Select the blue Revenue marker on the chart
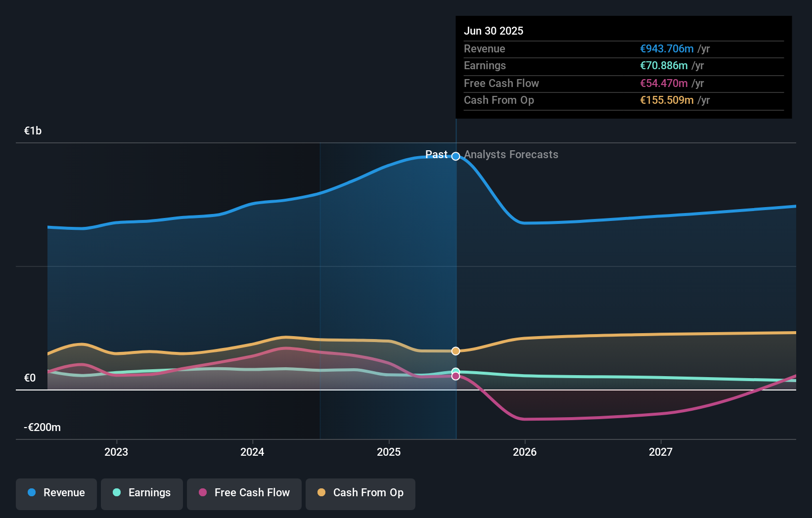 (455, 155)
